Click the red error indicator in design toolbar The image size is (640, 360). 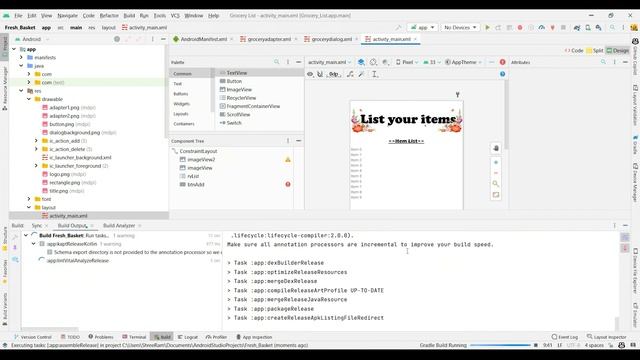(x=502, y=62)
